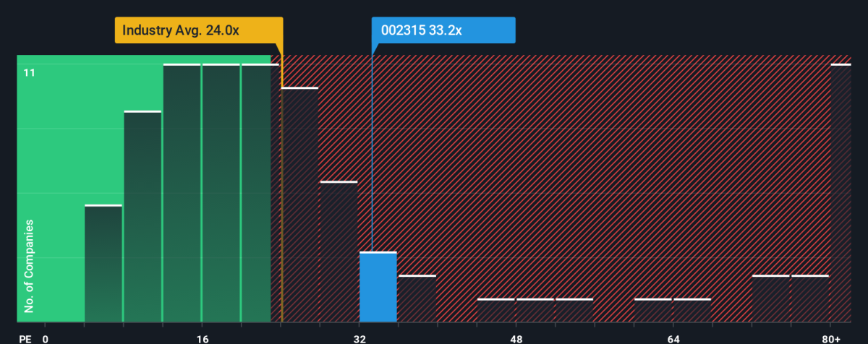The width and height of the screenshot is (868, 344).
Task: Click the bar spanning PE 16-20
Action: coord(221,193)
